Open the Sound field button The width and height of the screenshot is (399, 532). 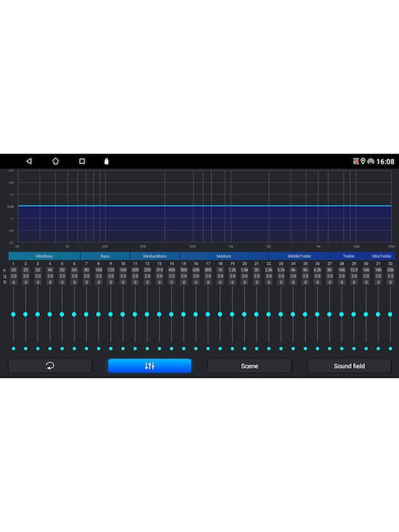pos(349,366)
